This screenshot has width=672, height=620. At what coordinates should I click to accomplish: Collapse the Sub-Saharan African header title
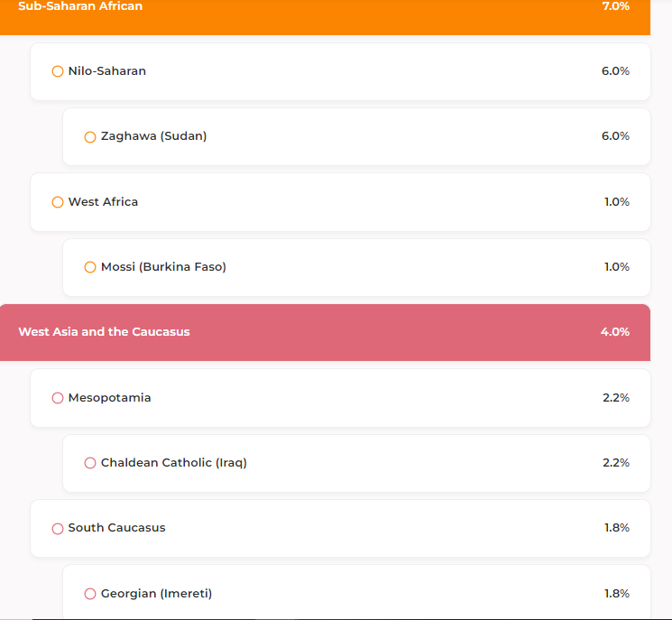[80, 6]
